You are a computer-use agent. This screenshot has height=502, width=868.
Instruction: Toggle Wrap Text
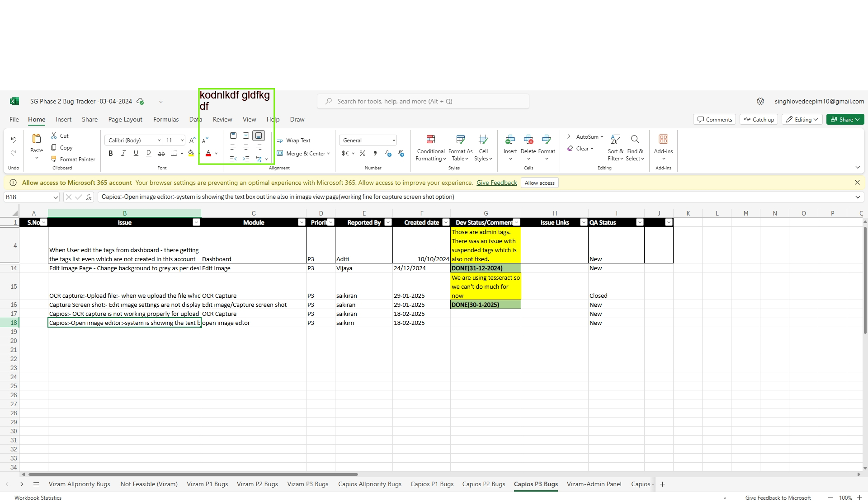(x=293, y=140)
